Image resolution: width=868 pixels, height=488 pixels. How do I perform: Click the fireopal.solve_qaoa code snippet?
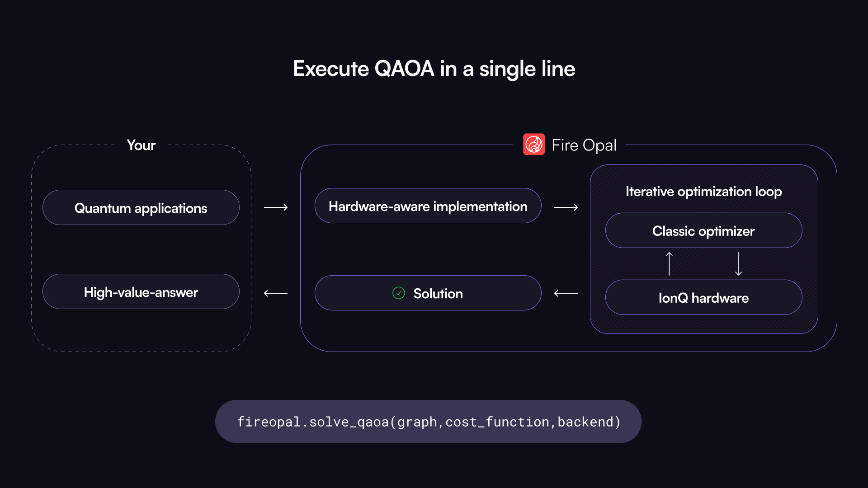pyautogui.click(x=428, y=422)
